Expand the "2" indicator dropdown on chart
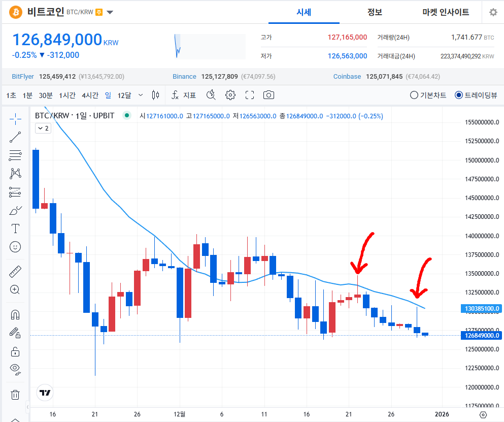 point(42,128)
